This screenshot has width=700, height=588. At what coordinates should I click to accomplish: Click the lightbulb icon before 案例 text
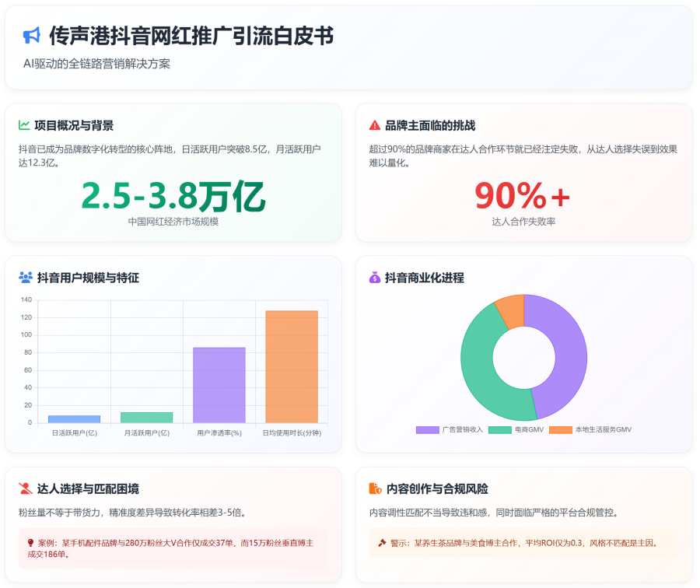coord(30,542)
